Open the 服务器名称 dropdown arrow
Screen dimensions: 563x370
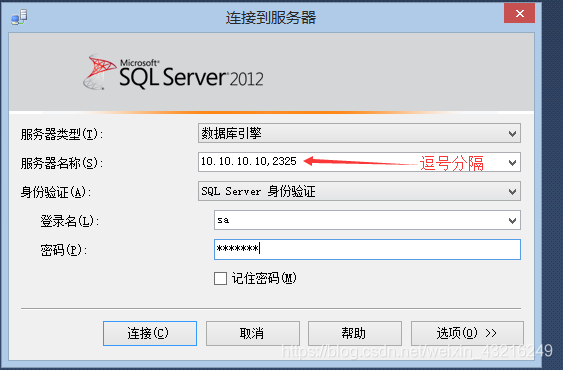click(512, 163)
